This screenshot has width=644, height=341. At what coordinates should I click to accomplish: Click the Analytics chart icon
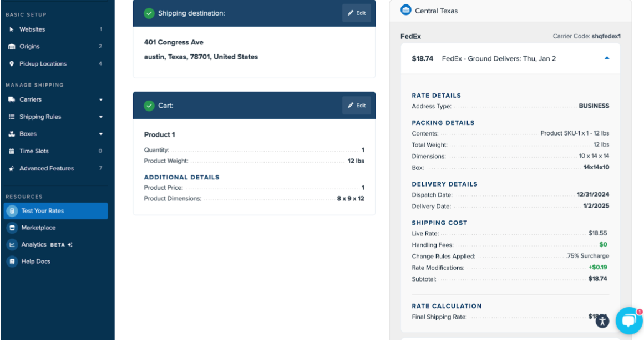click(x=12, y=244)
